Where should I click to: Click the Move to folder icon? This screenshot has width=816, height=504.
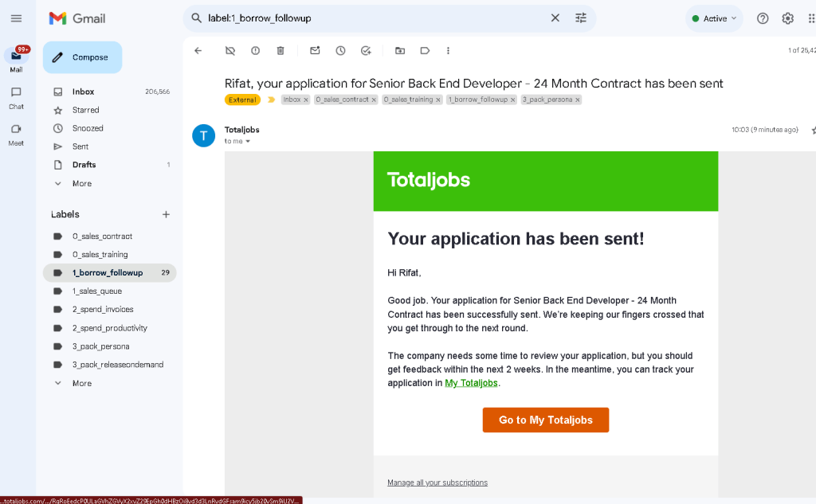[400, 50]
